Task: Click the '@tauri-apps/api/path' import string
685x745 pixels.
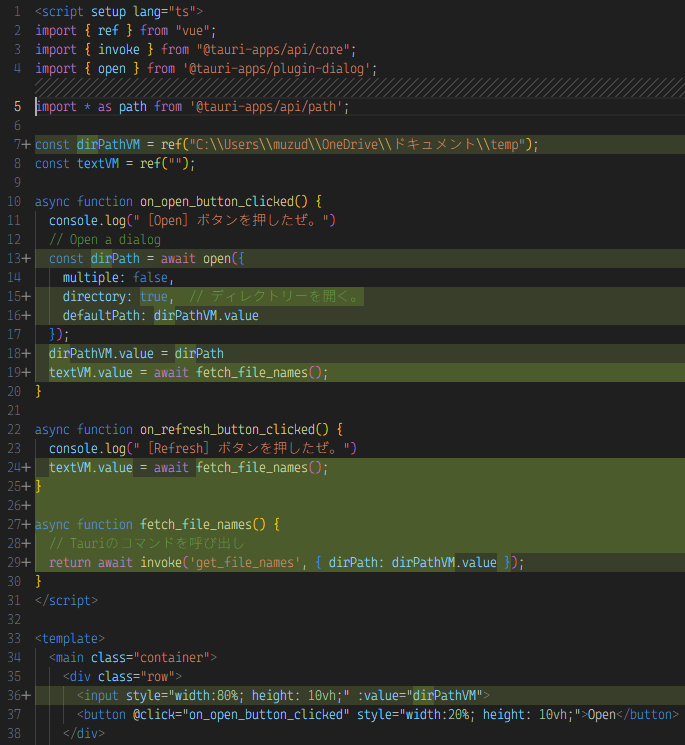Action: (266, 106)
